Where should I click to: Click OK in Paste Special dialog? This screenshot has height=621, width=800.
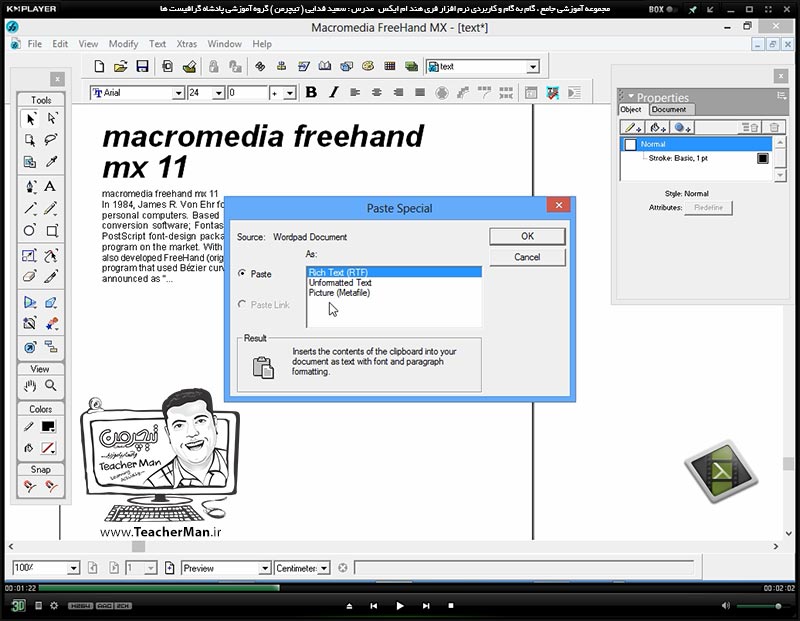click(x=528, y=236)
